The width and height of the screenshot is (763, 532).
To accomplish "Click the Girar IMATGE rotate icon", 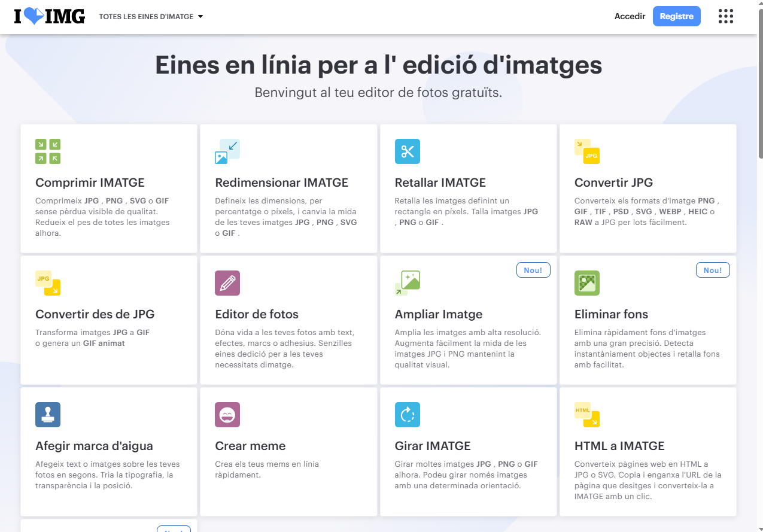I will pyautogui.click(x=408, y=414).
